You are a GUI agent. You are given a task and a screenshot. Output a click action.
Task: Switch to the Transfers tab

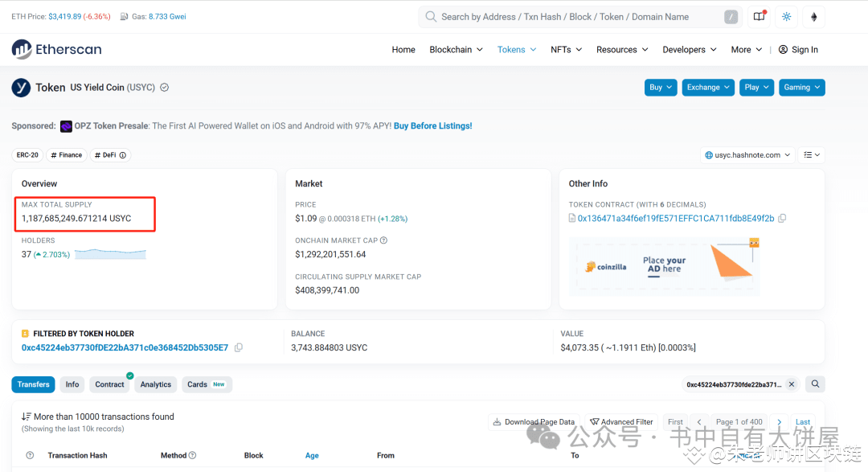tap(33, 384)
